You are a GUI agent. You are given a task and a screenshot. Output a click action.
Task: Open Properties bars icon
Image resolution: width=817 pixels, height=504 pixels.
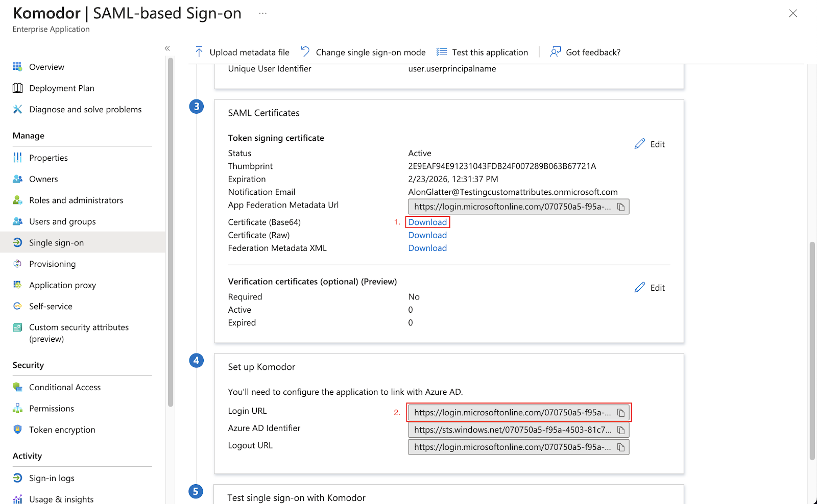coord(17,158)
